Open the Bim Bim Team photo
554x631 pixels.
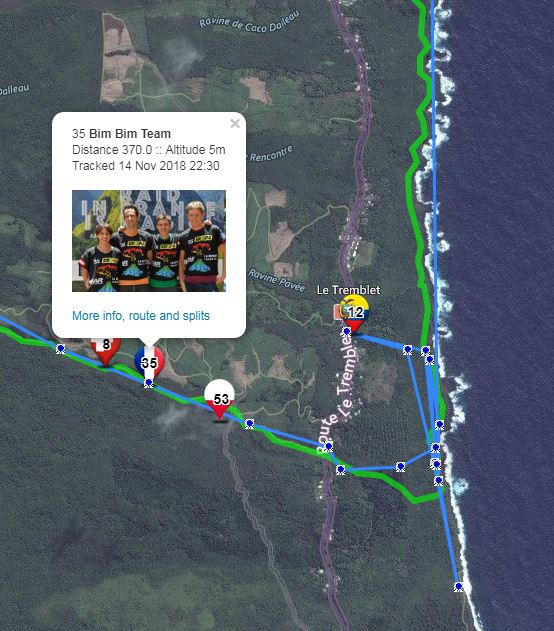click(149, 241)
